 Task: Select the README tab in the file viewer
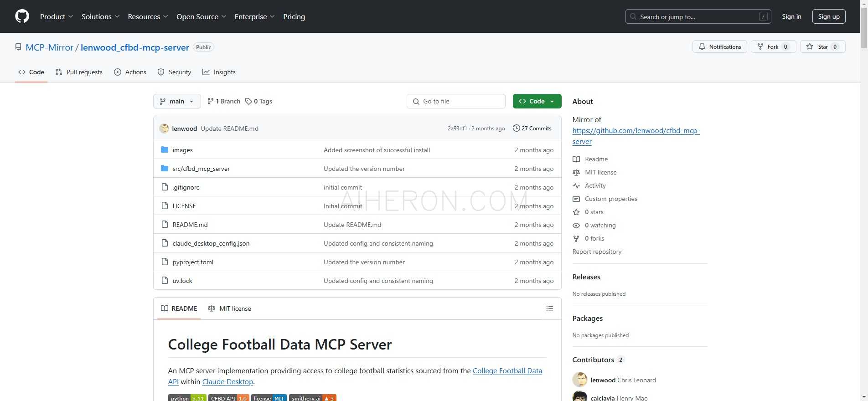tap(179, 308)
